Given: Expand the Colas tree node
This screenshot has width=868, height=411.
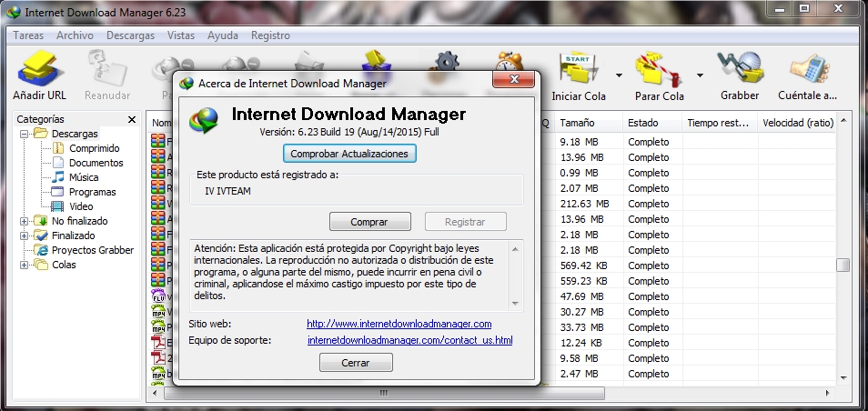Looking at the screenshot, I should tap(24, 265).
